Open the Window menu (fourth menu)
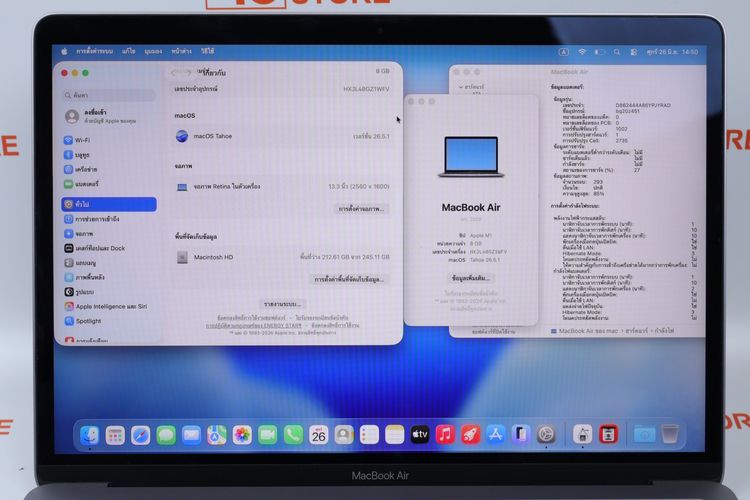 pos(181,51)
